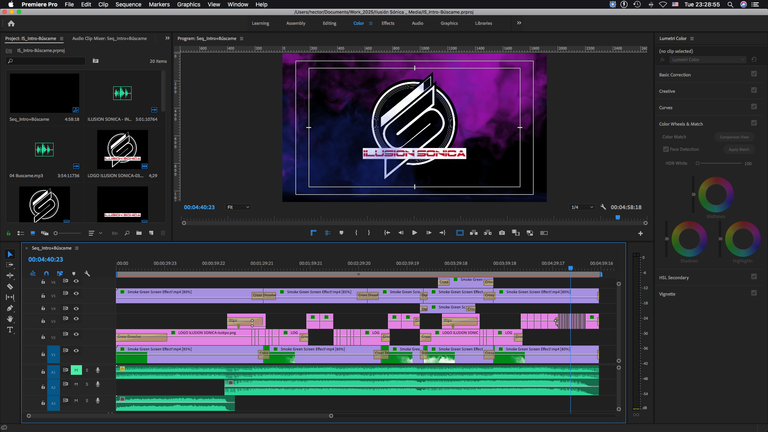Viewport: 768px width, 432px height.
Task: Open Audio Clip Mixer tab
Action: tap(109, 38)
